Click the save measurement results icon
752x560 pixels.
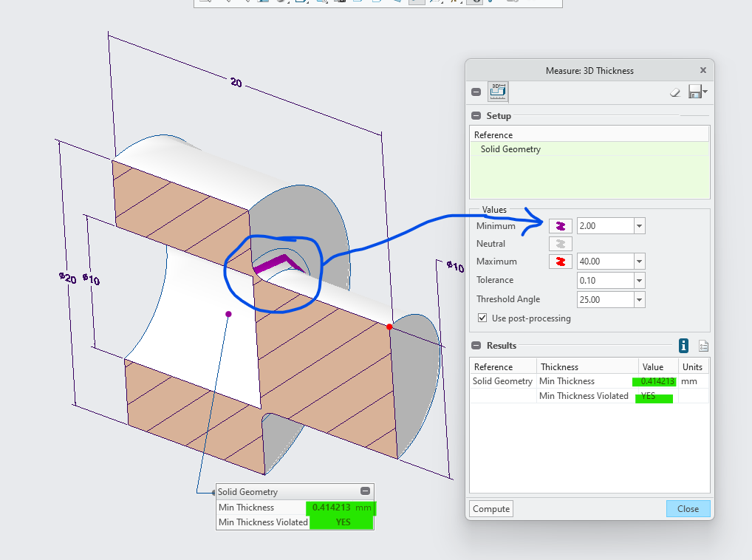point(694,92)
